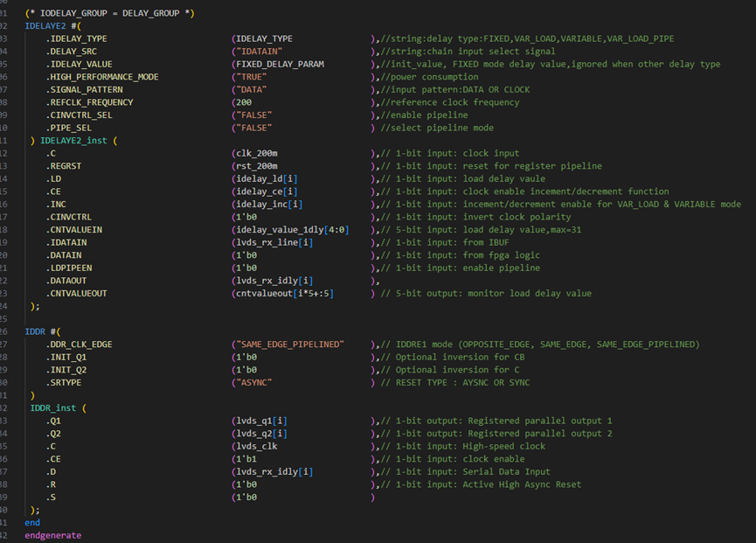Image resolution: width=756 pixels, height=543 pixels.
Task: Click the IDDR module name
Action: tap(35, 331)
